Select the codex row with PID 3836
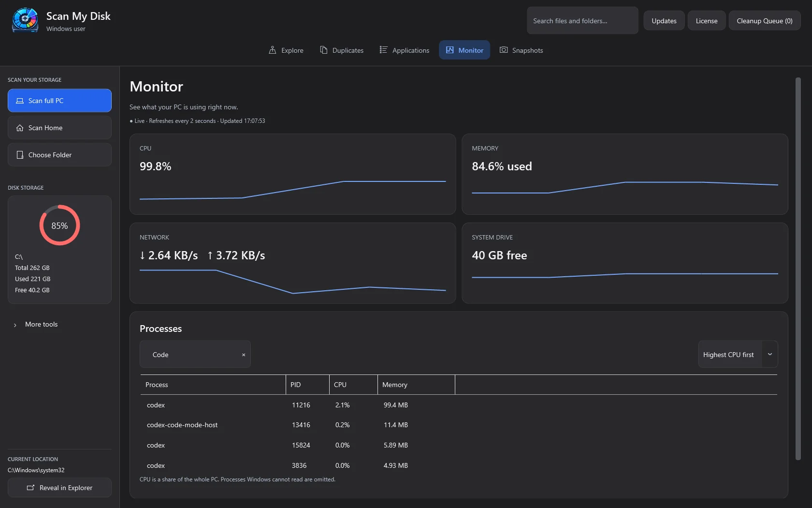 point(459,465)
